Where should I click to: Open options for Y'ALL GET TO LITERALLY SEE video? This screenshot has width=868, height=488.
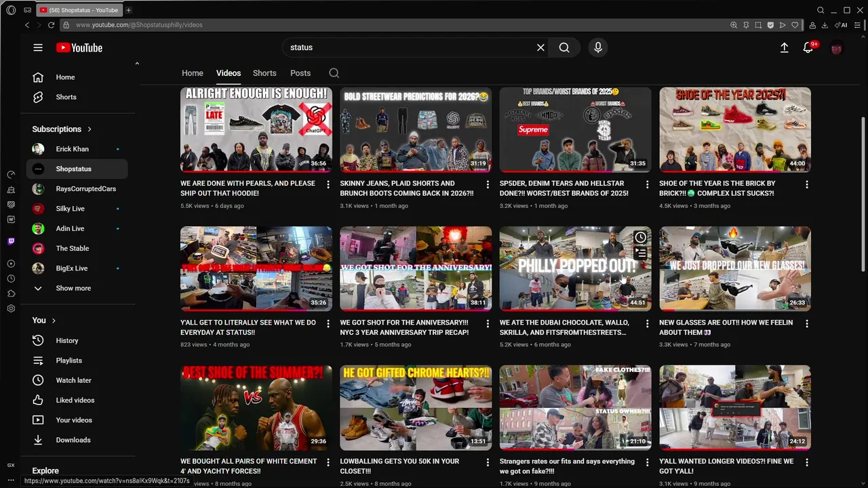328,324
